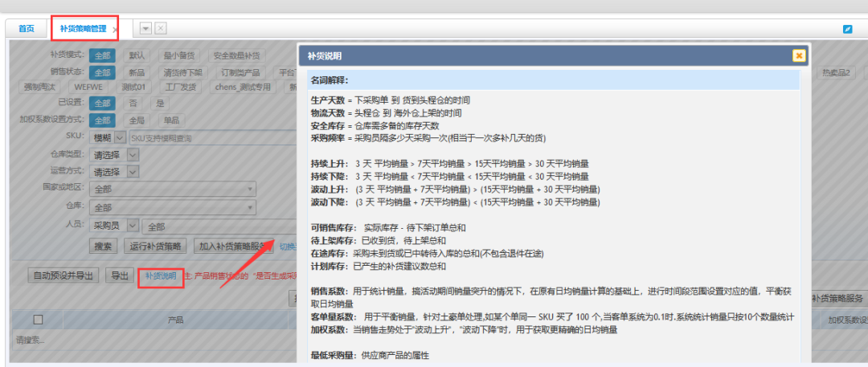Click the SKU fuzzy search input field
The height and width of the screenshot is (367, 868).
(x=212, y=138)
